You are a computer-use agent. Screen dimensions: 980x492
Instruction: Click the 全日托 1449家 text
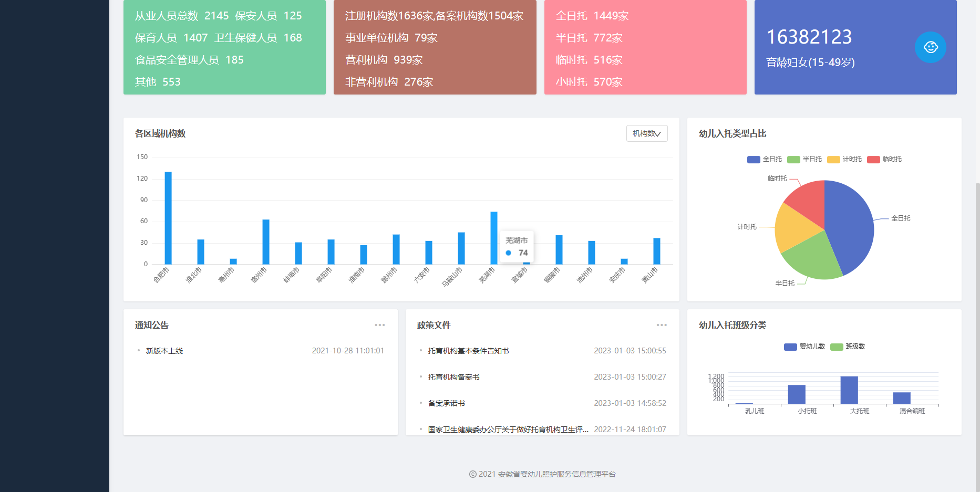[x=592, y=16]
